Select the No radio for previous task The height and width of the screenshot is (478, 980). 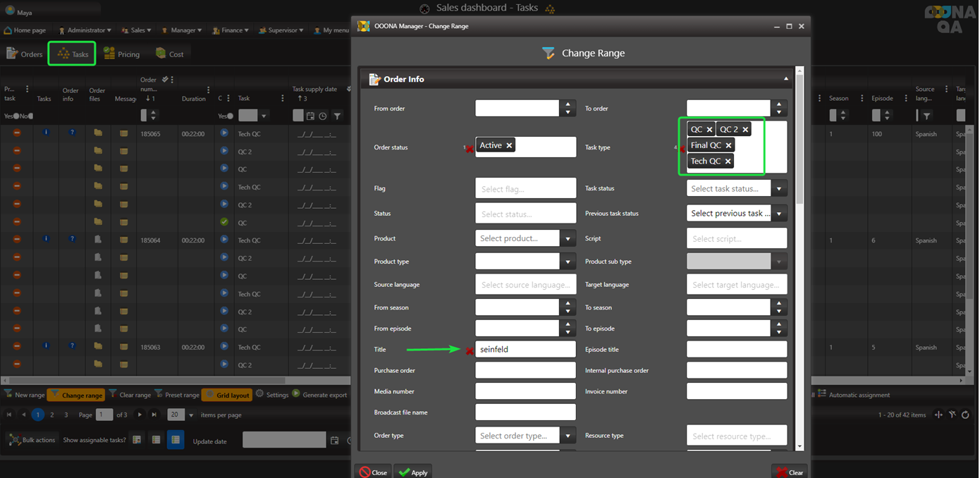point(30,116)
